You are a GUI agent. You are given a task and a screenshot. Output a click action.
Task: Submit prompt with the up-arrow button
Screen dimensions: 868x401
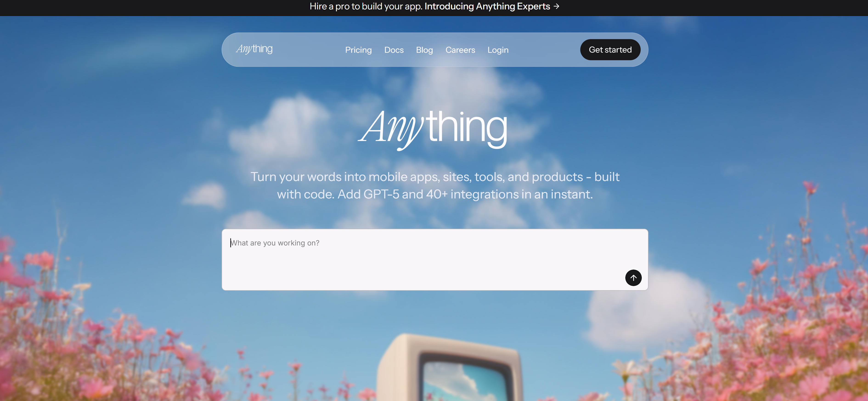[633, 278]
